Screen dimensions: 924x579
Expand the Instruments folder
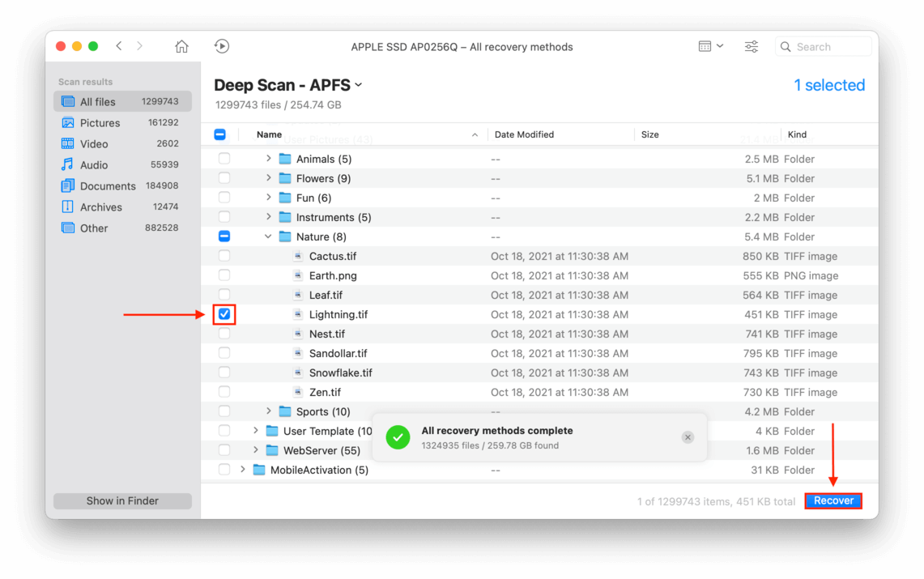tap(269, 217)
